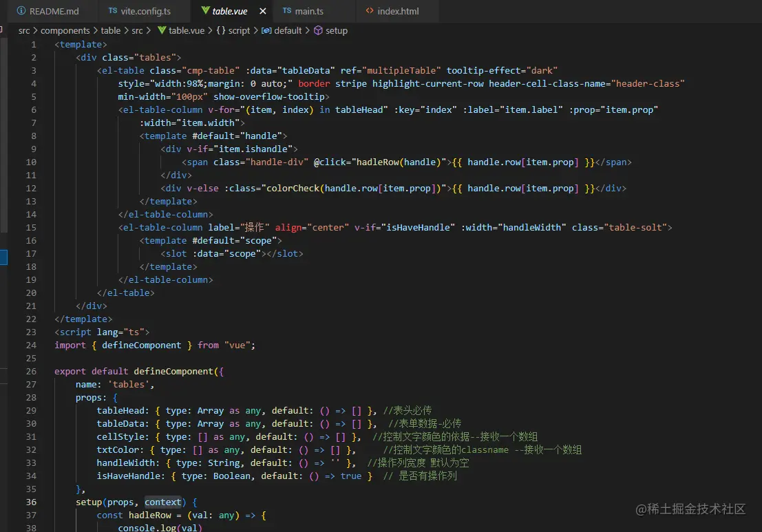Image resolution: width=762 pixels, height=532 pixels.
Task: Open the 'table.vue' breadcrumb segment
Action: pos(187,30)
